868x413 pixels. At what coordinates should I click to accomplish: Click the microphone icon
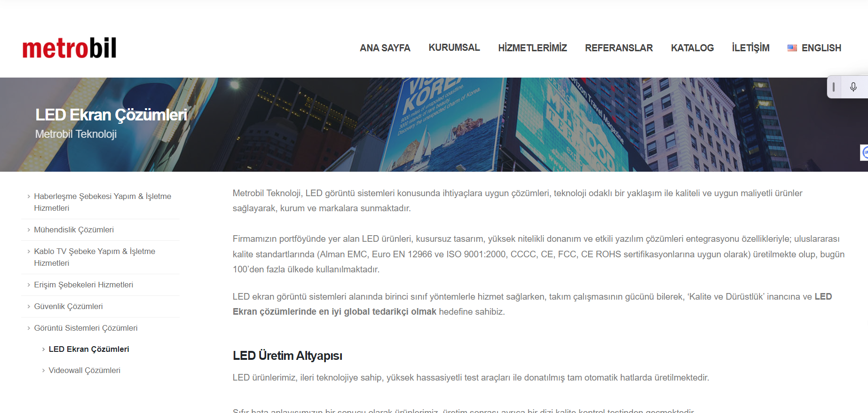coord(853,87)
